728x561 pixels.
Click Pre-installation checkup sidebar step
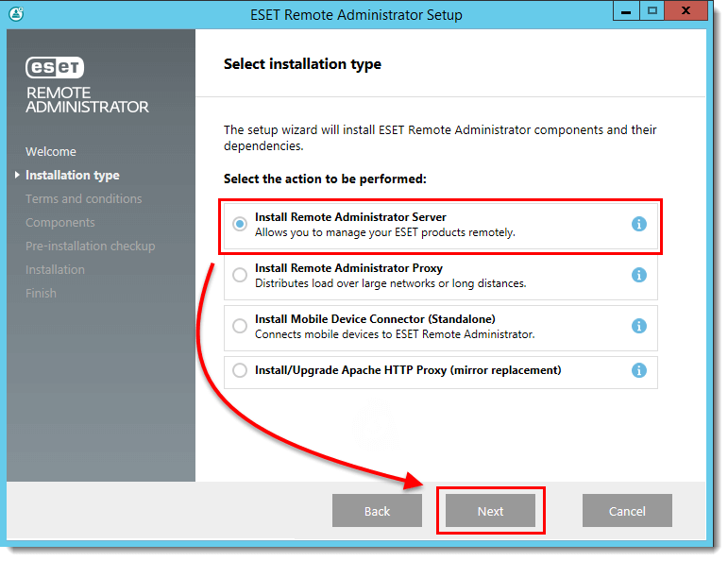90,246
